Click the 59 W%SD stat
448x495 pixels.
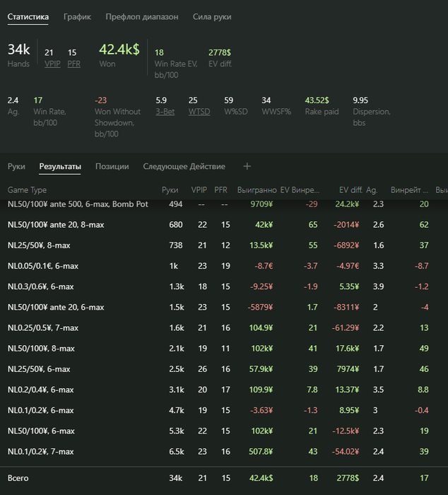[229, 100]
